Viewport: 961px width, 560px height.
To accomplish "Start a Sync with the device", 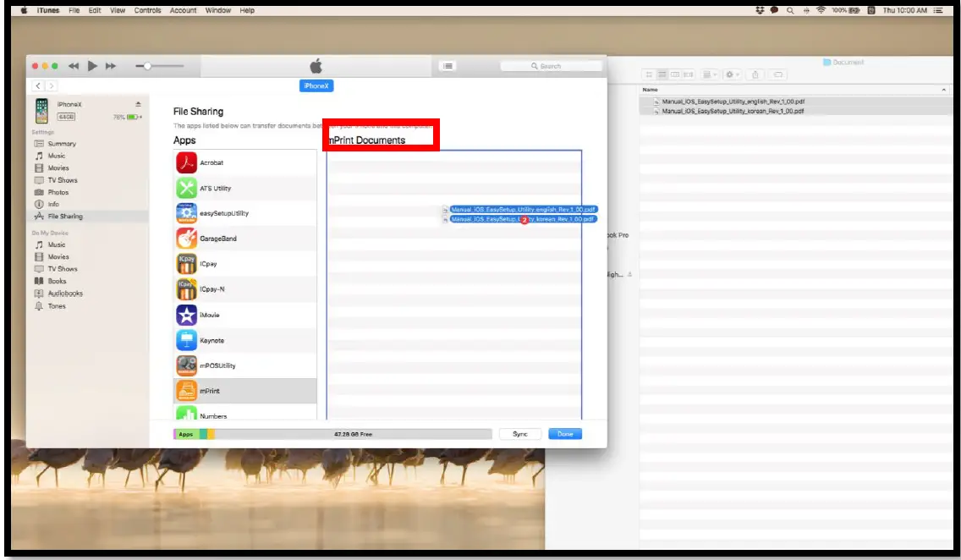I will click(x=520, y=433).
